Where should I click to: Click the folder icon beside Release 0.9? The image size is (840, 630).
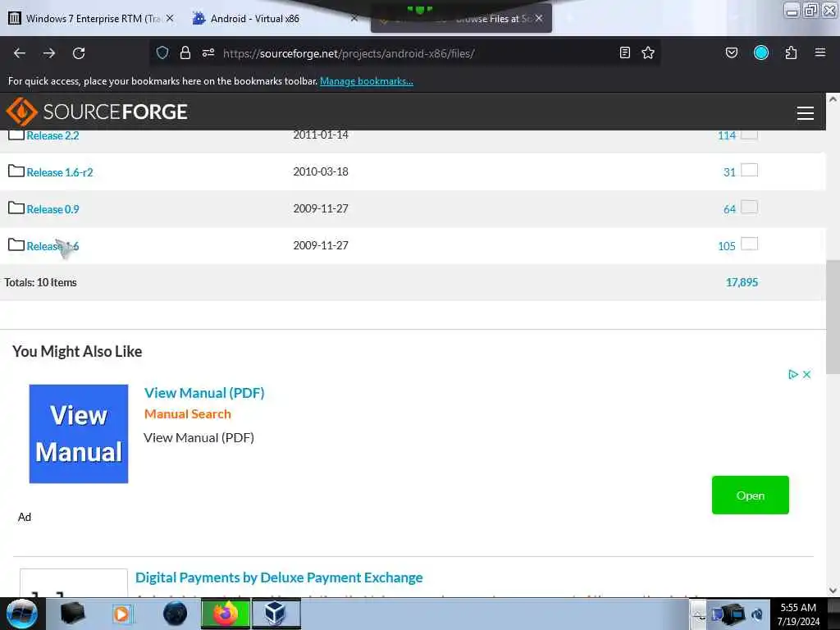click(16, 208)
